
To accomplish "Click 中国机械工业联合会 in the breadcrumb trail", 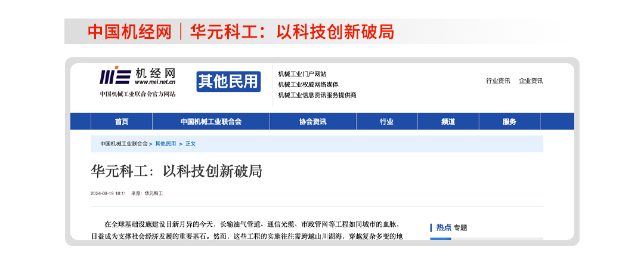I will (x=123, y=144).
